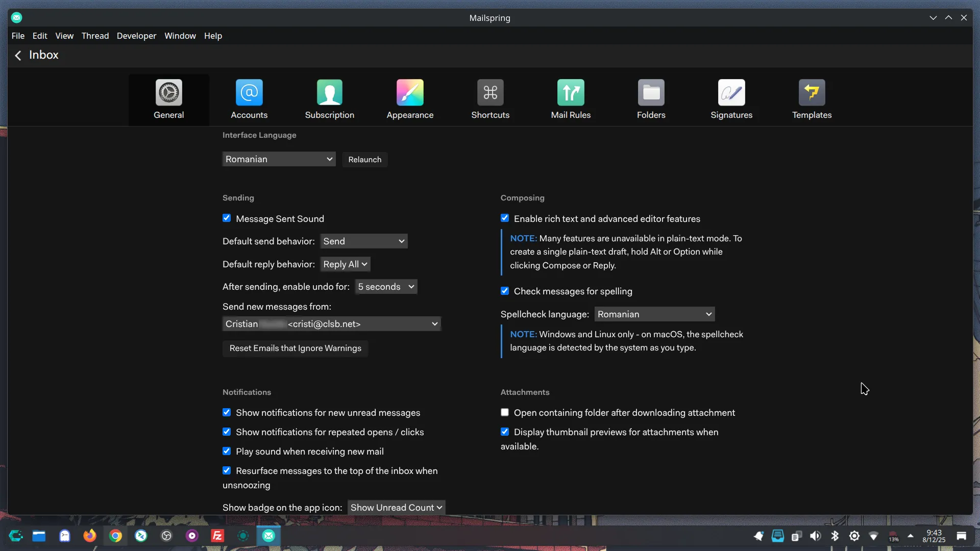The height and width of the screenshot is (551, 980).
Task: Toggle Play sound when receiving new mail
Action: [x=227, y=451]
